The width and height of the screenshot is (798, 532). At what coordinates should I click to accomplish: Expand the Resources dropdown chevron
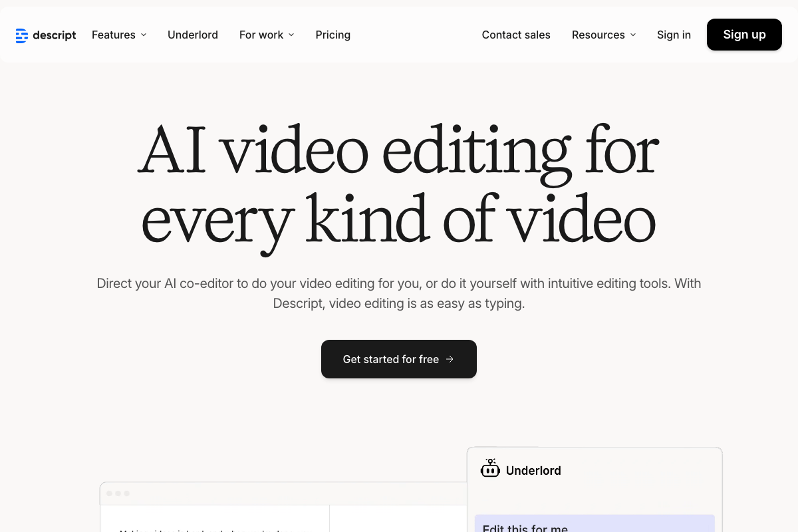point(633,35)
